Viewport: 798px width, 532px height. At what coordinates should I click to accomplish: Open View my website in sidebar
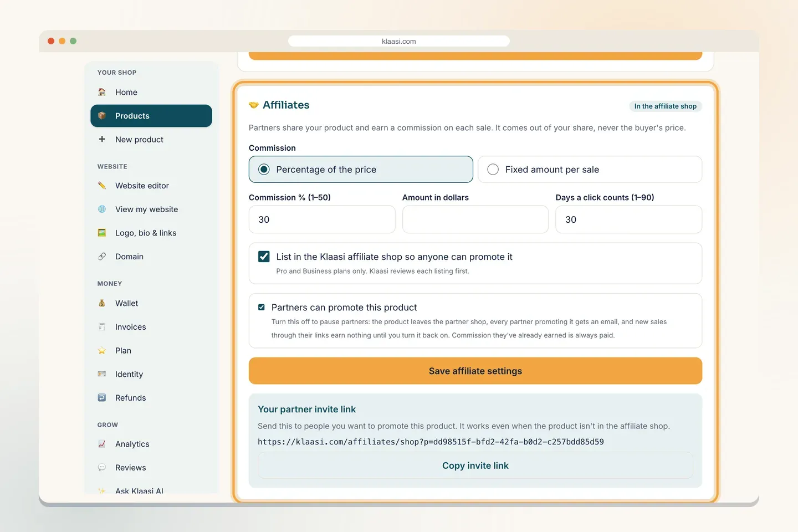pos(151,209)
